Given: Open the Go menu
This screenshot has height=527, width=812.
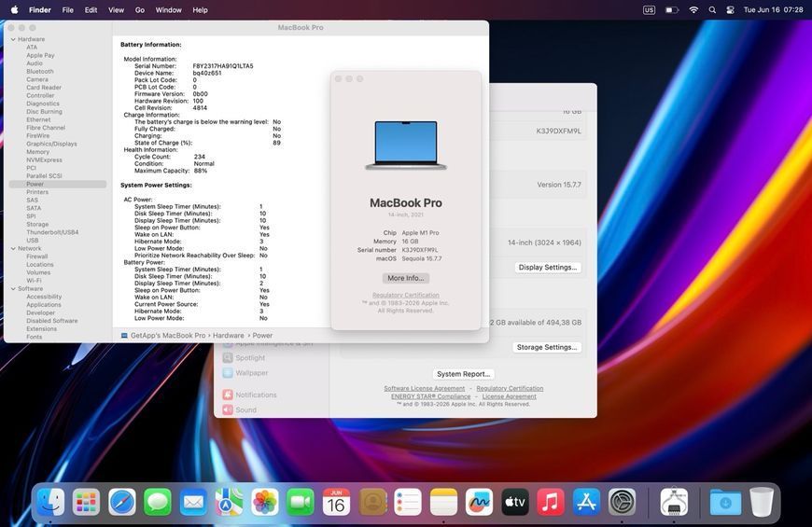Looking at the screenshot, I should [140, 10].
